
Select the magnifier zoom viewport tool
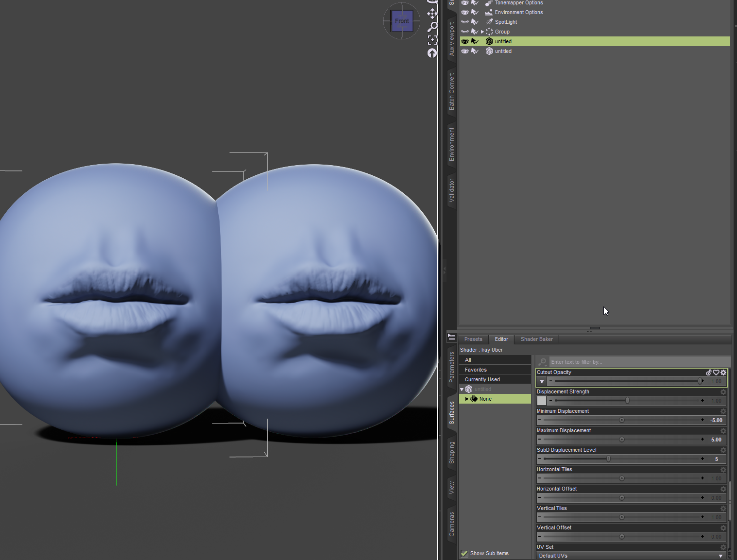tap(432, 27)
